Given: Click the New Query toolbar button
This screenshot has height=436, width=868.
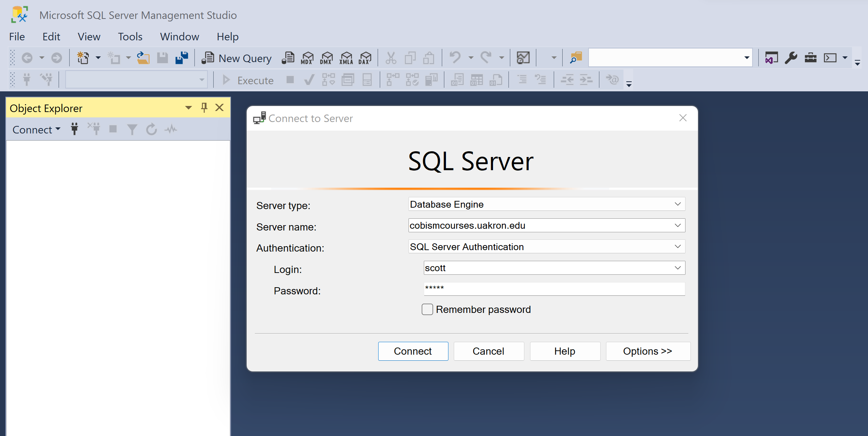Looking at the screenshot, I should 237,58.
